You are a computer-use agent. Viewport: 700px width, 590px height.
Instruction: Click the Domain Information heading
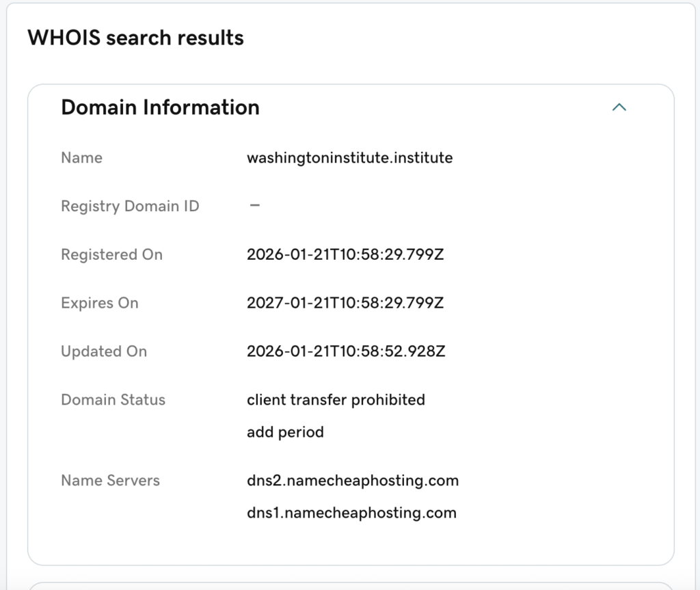(x=160, y=107)
